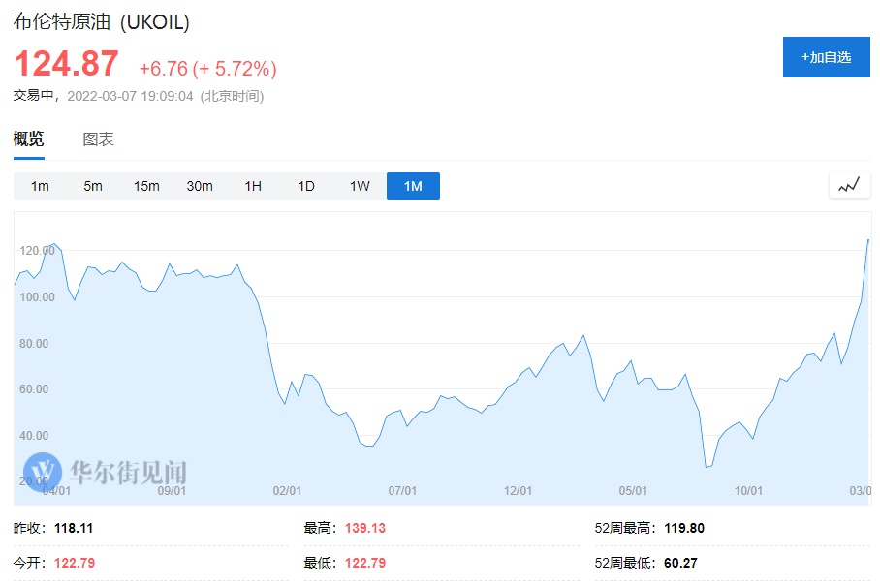Click the Wallstreetcn watermark logo icon

point(43,472)
